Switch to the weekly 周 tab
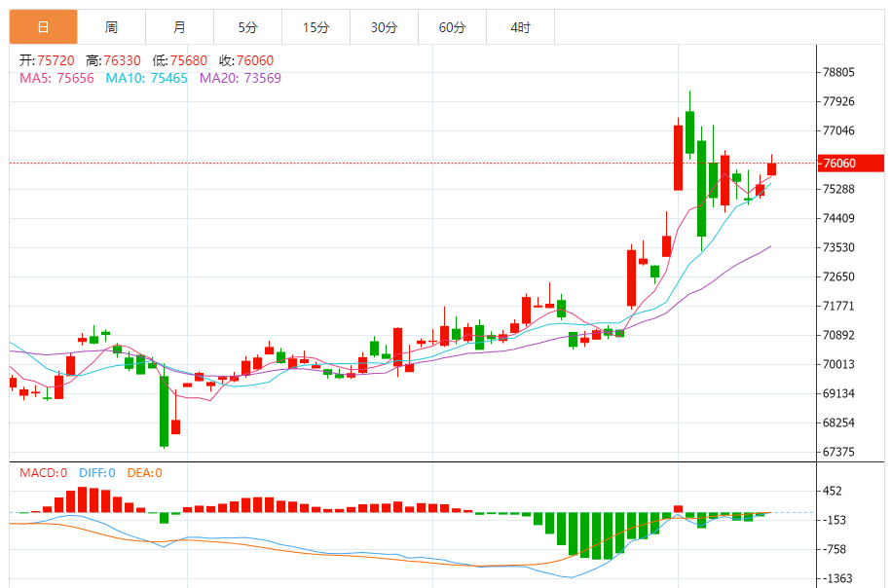The height and width of the screenshot is (588, 891). [111, 26]
